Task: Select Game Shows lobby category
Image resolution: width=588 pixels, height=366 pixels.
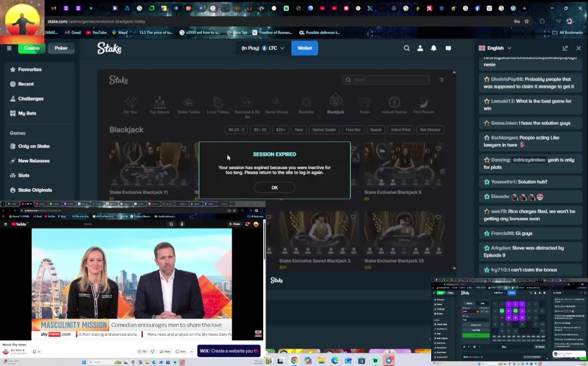Action: point(277,105)
